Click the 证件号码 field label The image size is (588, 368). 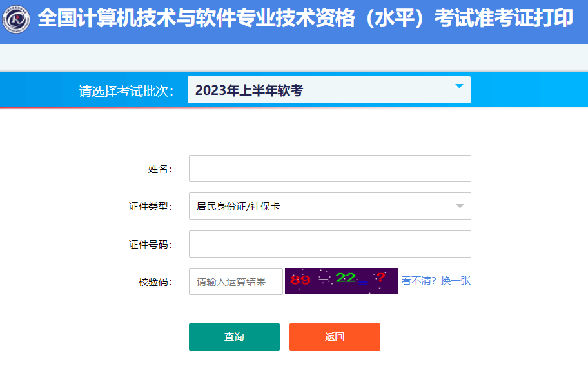coord(150,245)
